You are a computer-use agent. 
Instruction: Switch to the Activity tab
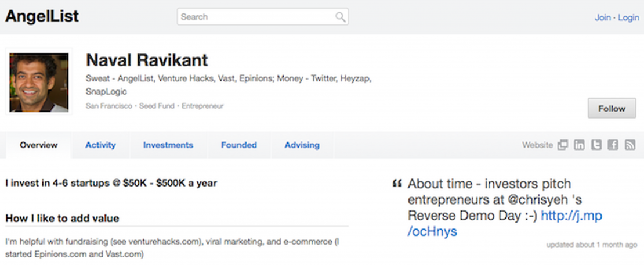[100, 145]
